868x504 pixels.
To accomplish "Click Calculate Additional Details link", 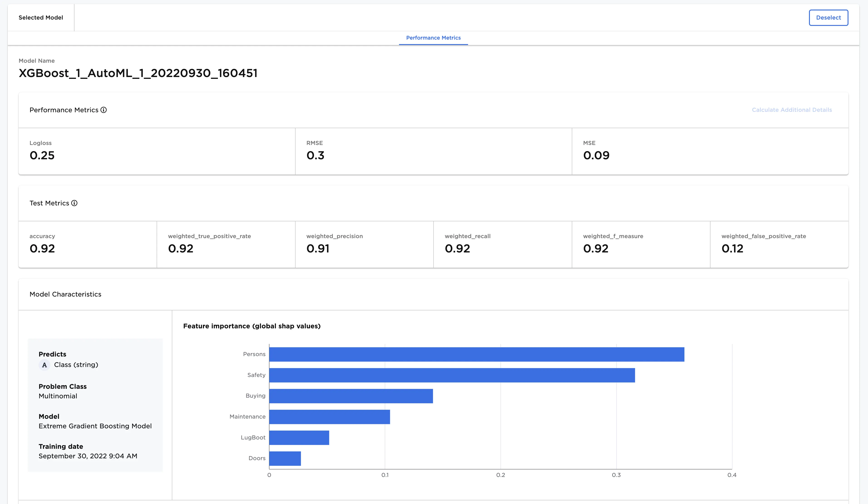I will click(792, 110).
